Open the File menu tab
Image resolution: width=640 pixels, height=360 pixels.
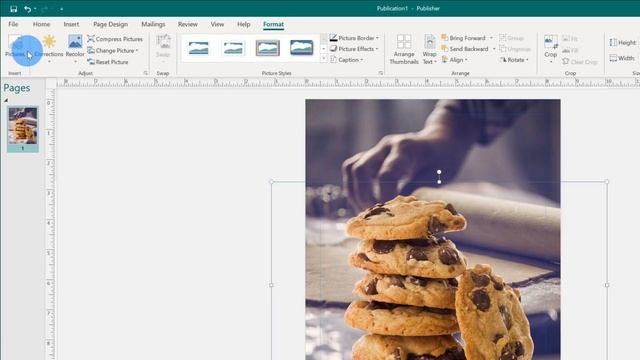point(13,24)
